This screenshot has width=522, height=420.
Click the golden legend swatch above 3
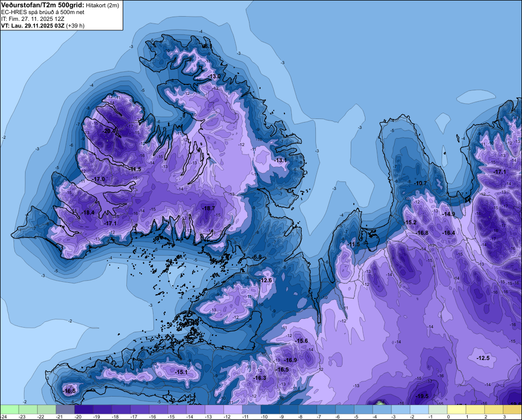(513, 410)
